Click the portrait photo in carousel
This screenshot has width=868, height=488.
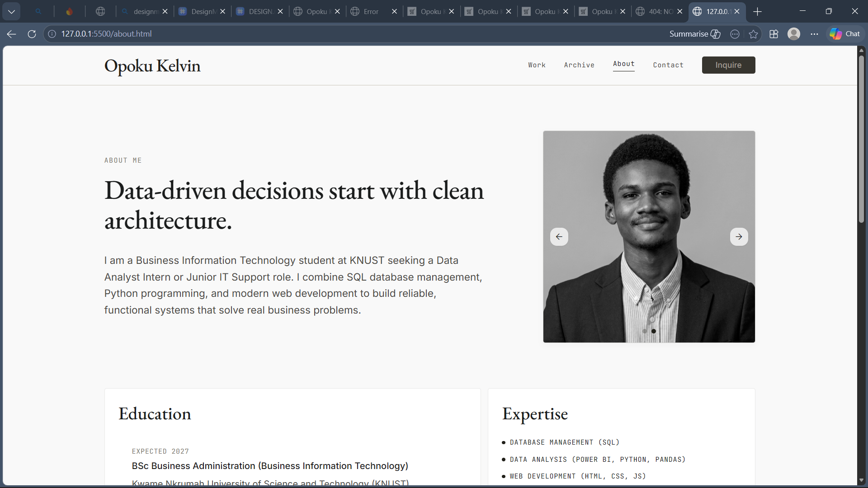pos(649,237)
